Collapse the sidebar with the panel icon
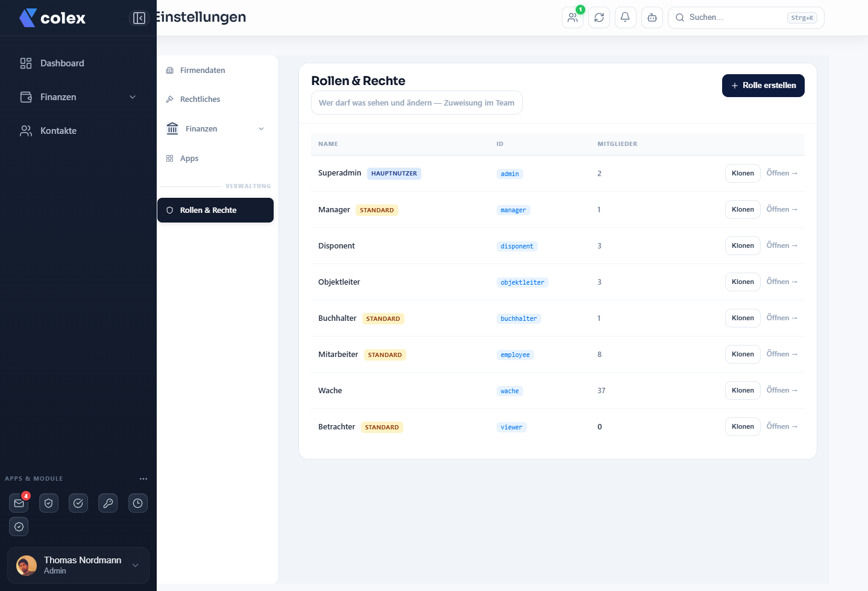 pos(139,18)
